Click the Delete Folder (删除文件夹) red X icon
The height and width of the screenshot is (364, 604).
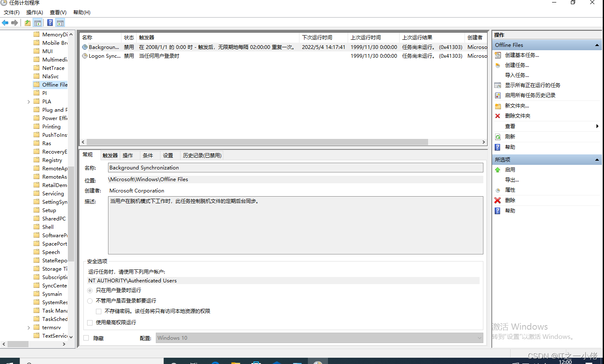[498, 116]
